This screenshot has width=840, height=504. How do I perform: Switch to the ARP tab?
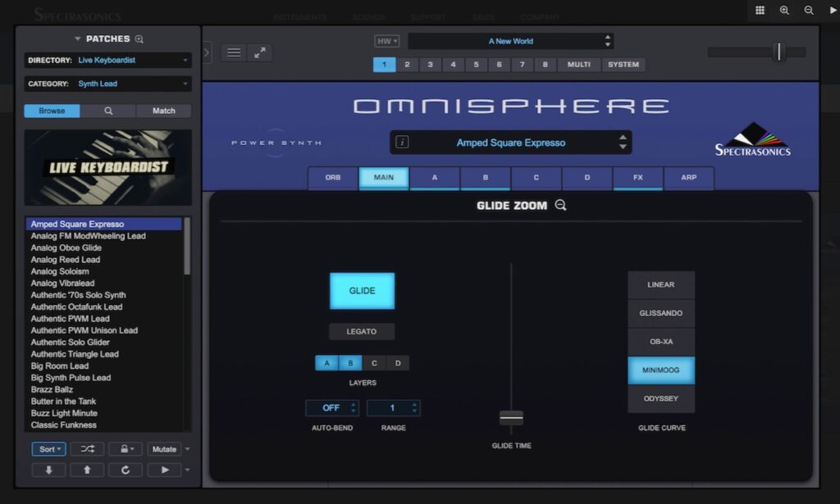[x=688, y=178]
